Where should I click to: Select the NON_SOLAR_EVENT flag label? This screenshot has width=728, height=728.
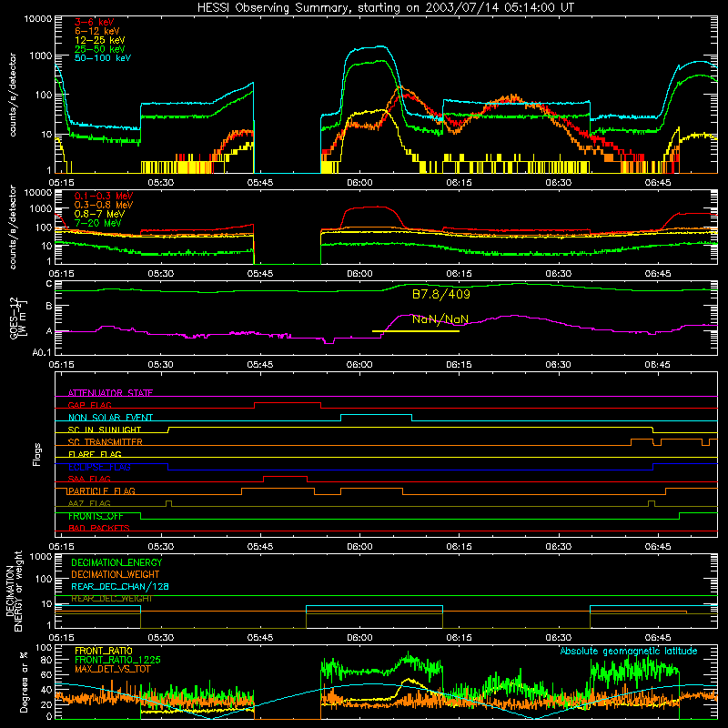(x=110, y=418)
